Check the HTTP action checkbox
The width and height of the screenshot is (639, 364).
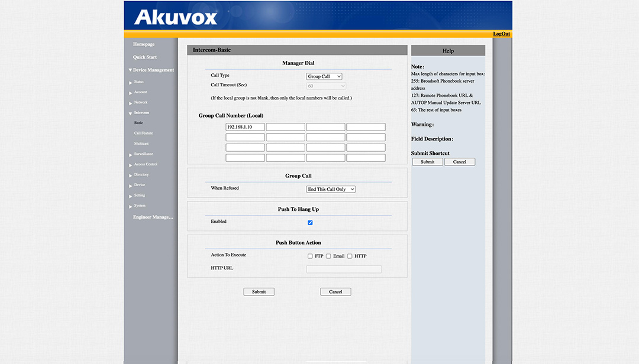click(x=350, y=256)
